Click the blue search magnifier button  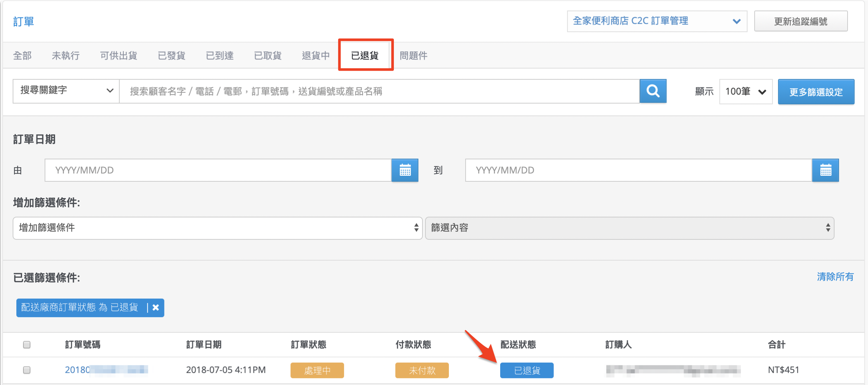coord(653,91)
